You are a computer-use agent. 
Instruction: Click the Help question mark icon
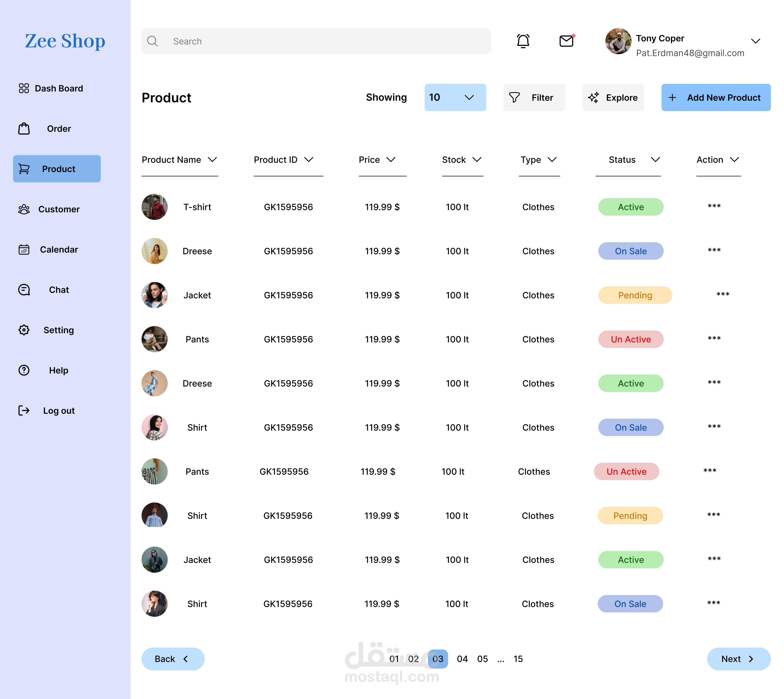(24, 370)
